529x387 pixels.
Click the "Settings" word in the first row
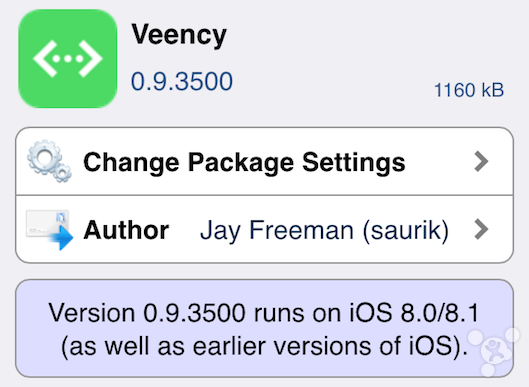[x=354, y=163]
